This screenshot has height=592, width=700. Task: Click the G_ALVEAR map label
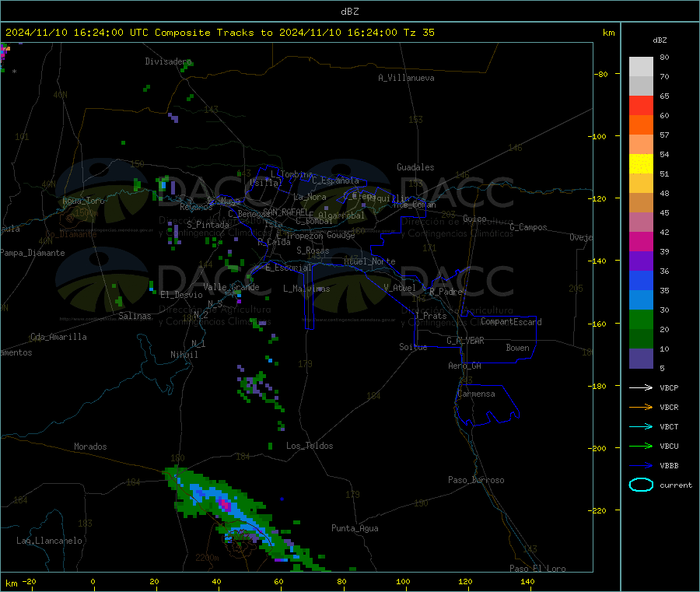(465, 341)
